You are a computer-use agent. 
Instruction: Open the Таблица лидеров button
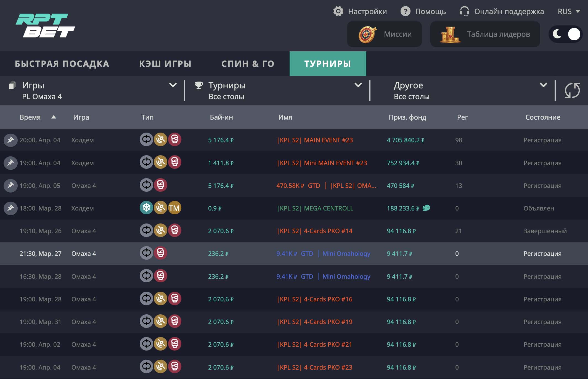485,34
